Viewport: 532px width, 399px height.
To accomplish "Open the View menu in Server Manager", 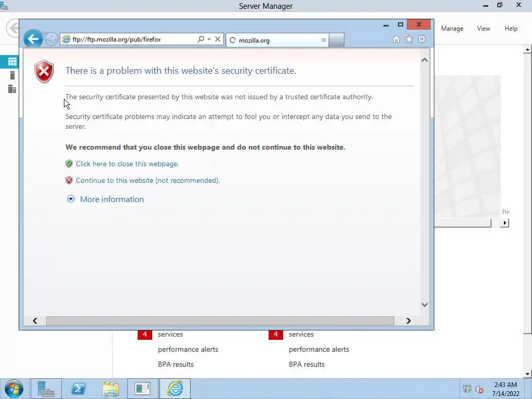I will click(x=484, y=29).
